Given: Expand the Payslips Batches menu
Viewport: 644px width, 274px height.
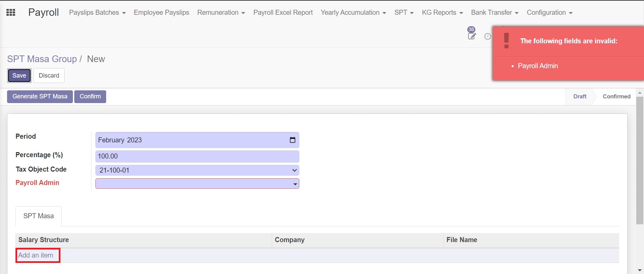Looking at the screenshot, I should [97, 13].
